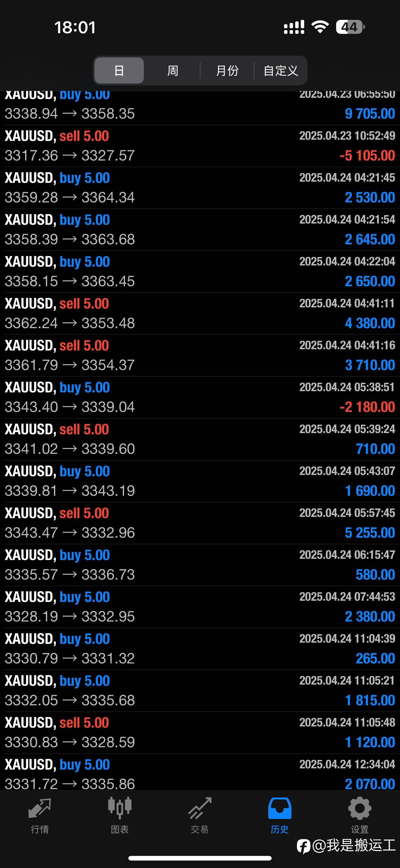400x868 pixels.
Task: Select timestamp 2025.04.24 04:22:04
Action: tap(347, 261)
